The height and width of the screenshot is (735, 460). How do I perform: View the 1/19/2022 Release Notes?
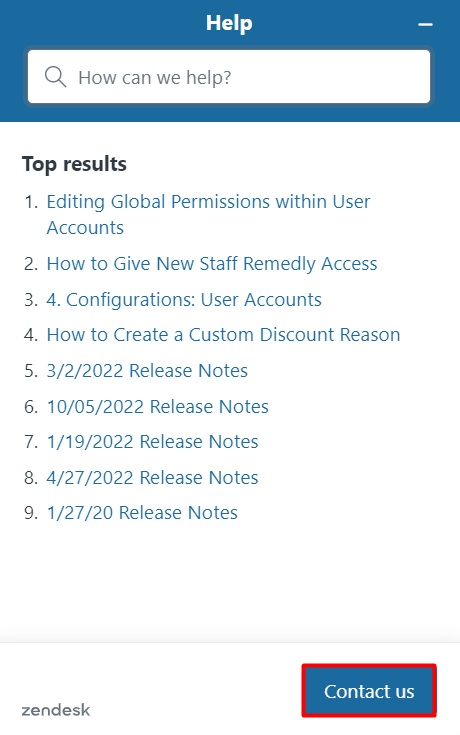(x=152, y=442)
